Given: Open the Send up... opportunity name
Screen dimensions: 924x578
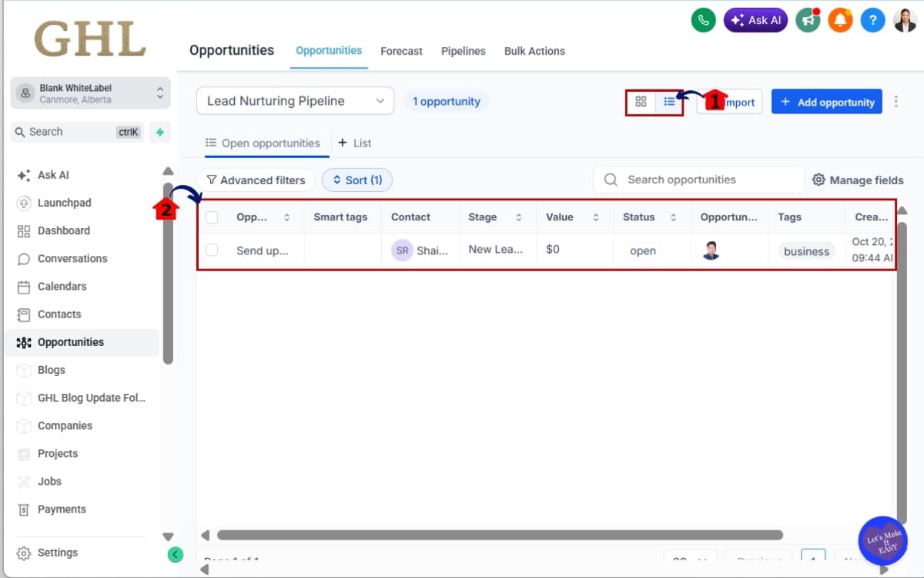Looking at the screenshot, I should click(262, 250).
